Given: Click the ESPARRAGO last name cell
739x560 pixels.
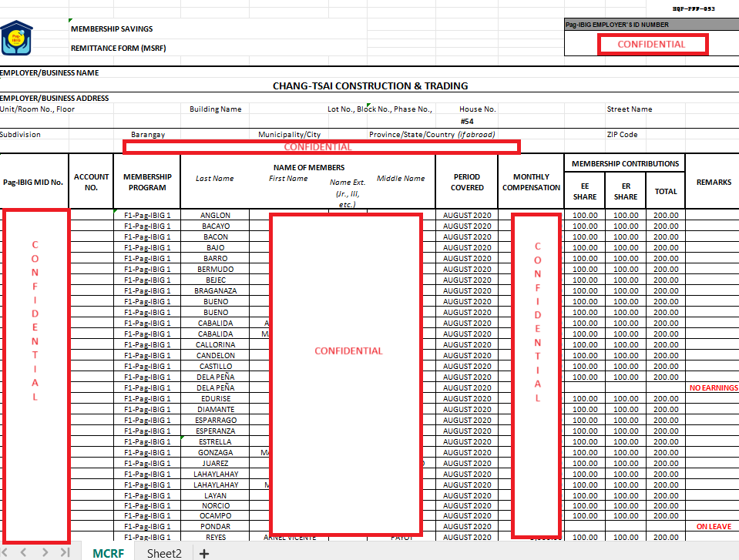Looking at the screenshot, I should [216, 420].
